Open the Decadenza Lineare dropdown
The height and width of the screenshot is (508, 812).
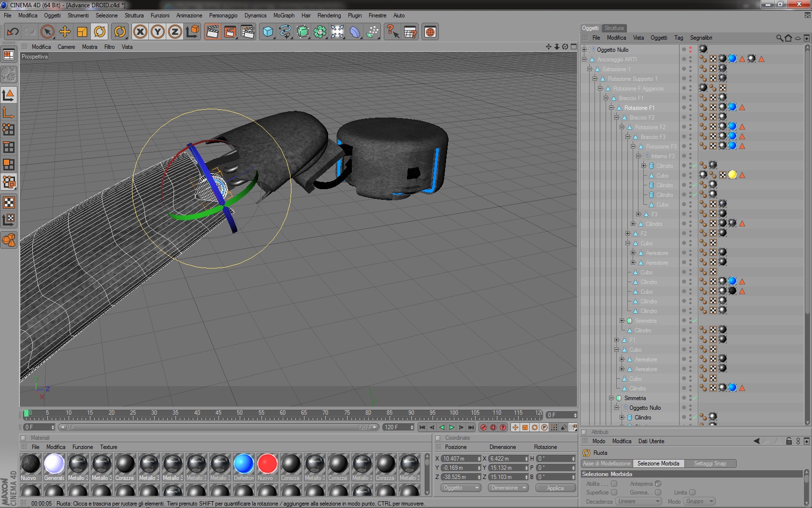639,501
